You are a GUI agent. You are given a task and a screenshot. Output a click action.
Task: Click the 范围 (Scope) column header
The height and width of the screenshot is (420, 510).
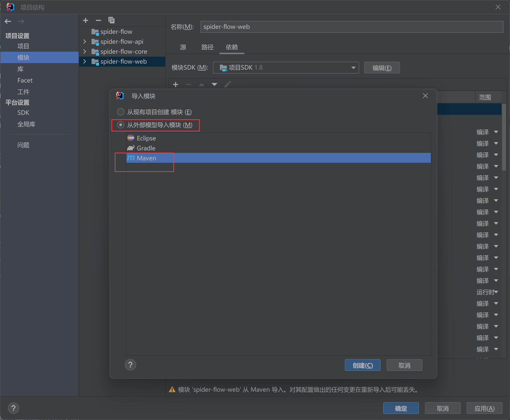(485, 97)
